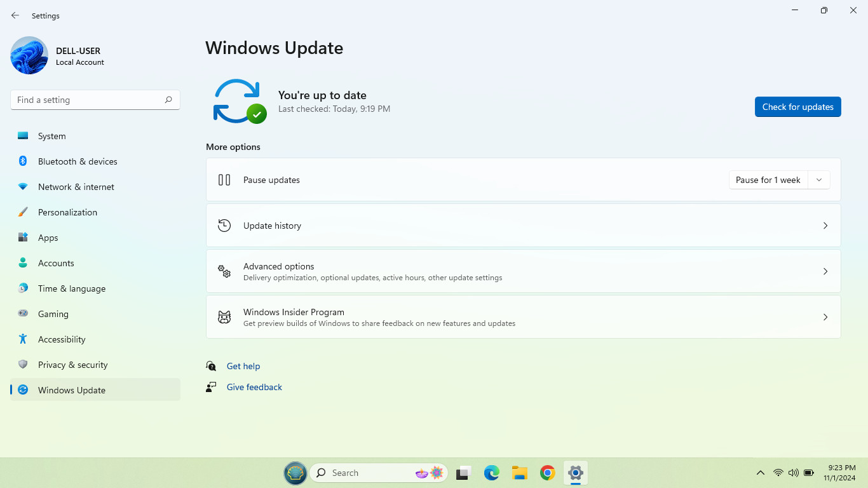
Task: Click the Pause for 1 week button
Action: (768, 180)
